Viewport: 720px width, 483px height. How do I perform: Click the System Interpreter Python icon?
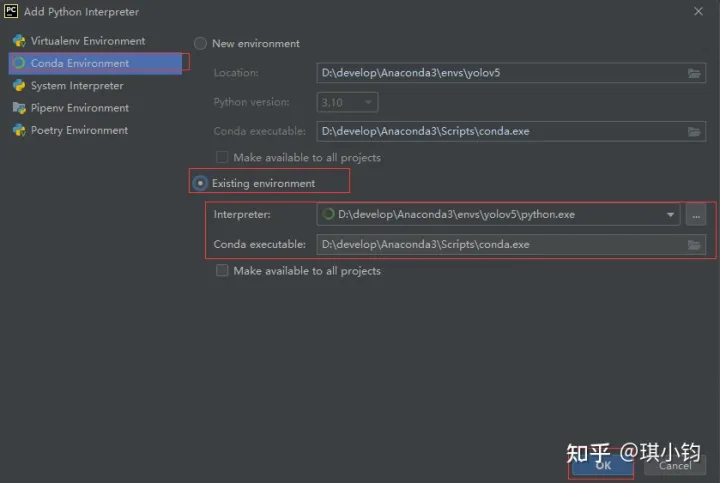(19, 85)
